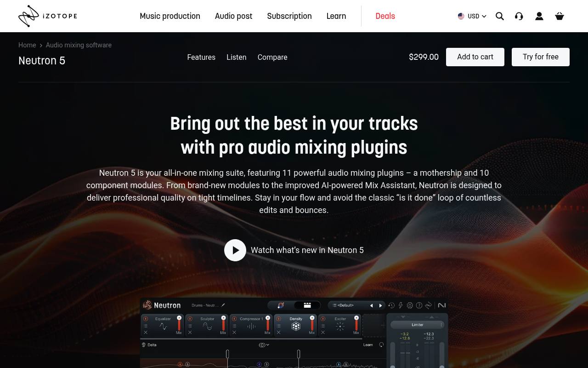
Task: Toggle the Sculptor module power
Action: [190, 319]
